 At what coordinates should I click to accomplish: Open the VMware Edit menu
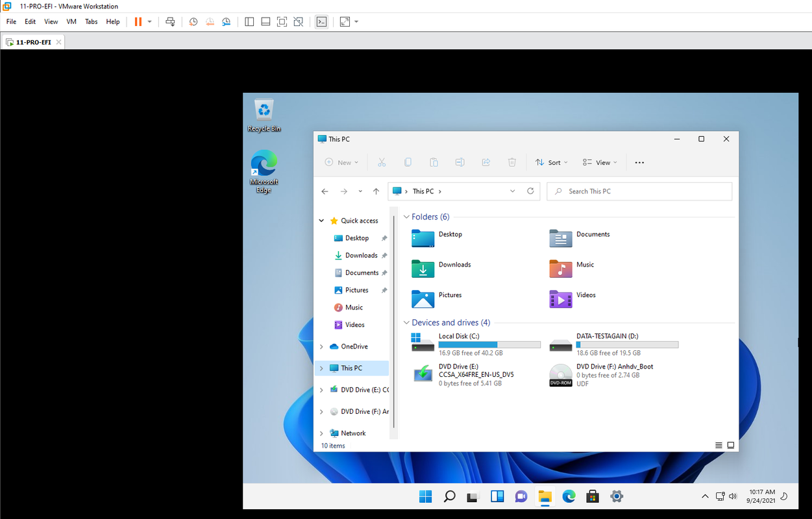[30, 21]
